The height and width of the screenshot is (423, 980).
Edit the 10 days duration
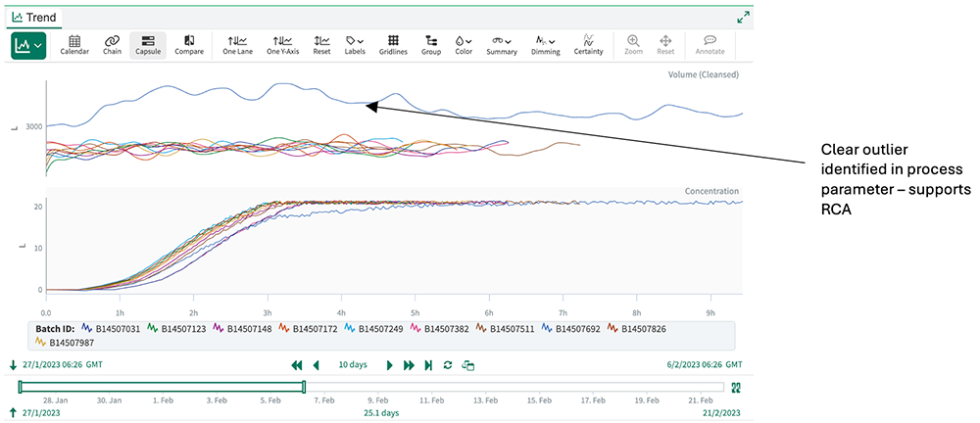pos(353,365)
